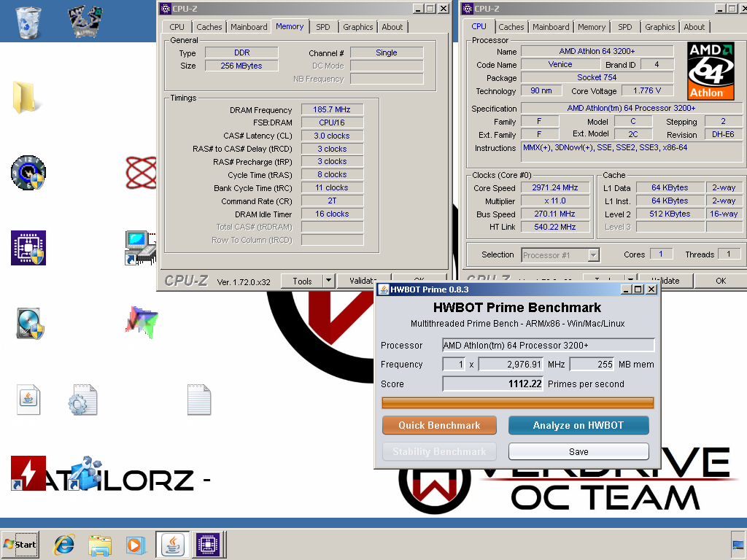The image size is (747, 560).
Task: Click the HWBOT Prime Java title icon
Action: click(x=383, y=289)
